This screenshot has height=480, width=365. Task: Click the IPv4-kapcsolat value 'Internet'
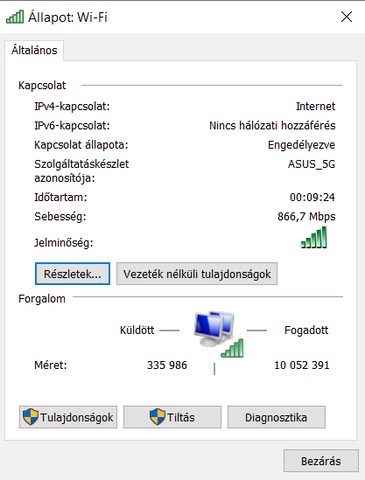[x=315, y=106]
